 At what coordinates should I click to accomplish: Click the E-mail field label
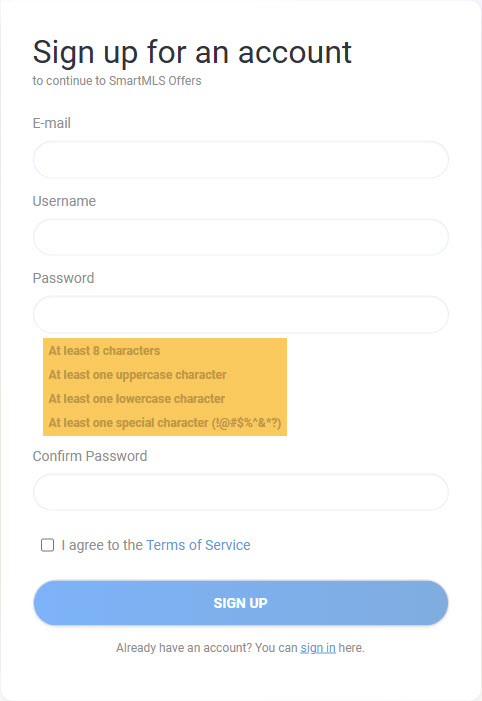(x=51, y=123)
